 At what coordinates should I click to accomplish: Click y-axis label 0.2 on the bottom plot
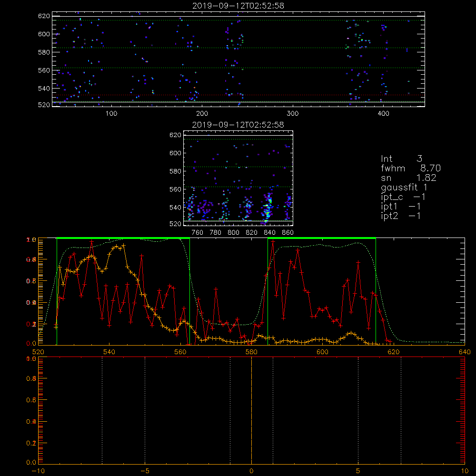[x=31, y=443]
